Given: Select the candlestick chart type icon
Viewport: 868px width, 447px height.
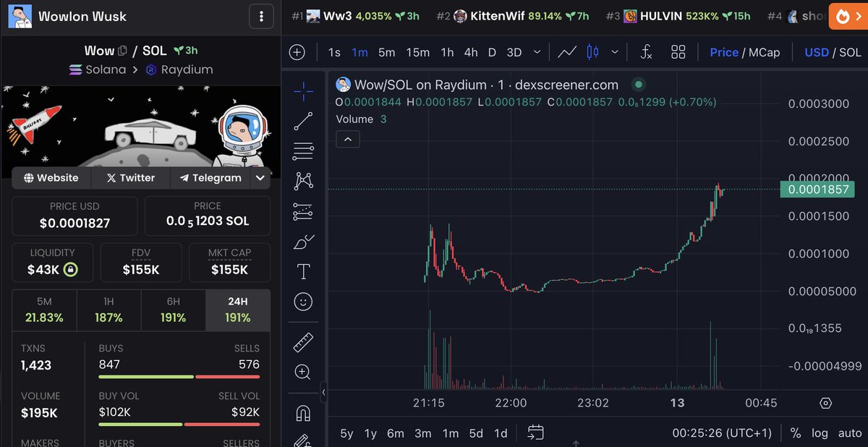Looking at the screenshot, I should point(593,52).
